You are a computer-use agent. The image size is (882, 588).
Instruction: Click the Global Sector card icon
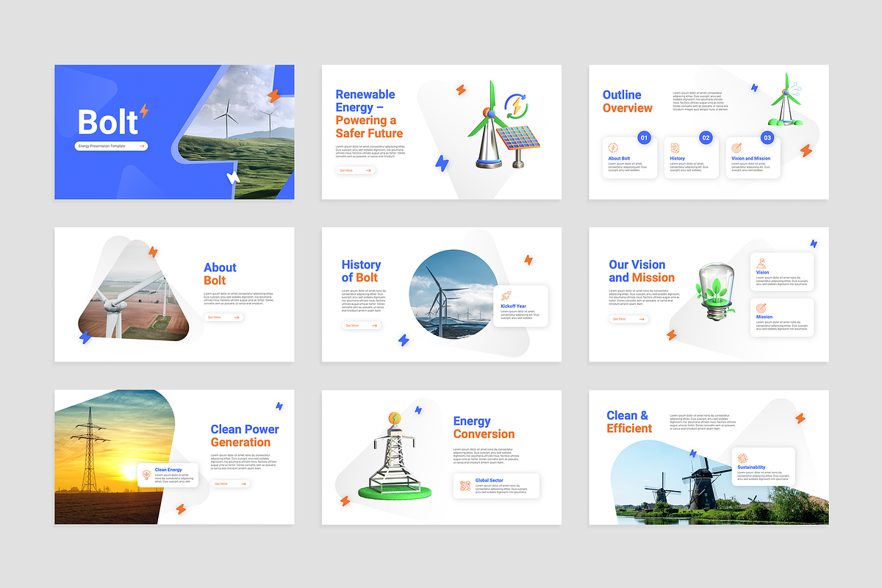[x=465, y=486]
